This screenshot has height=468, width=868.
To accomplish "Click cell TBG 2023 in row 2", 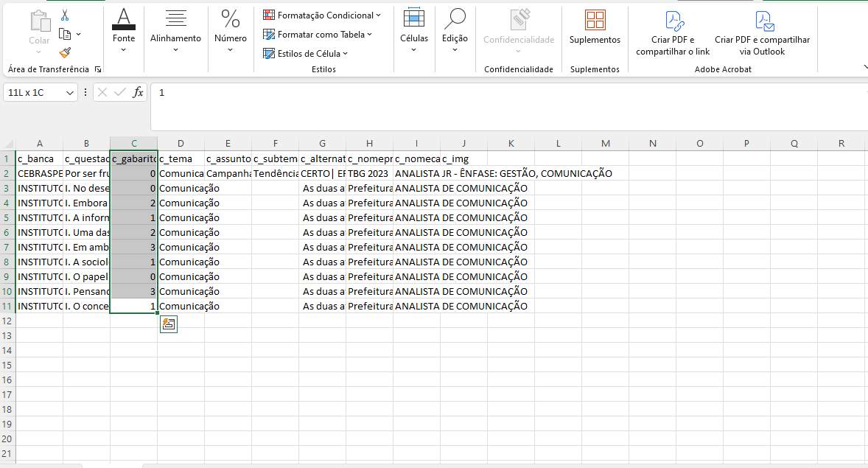I will tap(369, 173).
